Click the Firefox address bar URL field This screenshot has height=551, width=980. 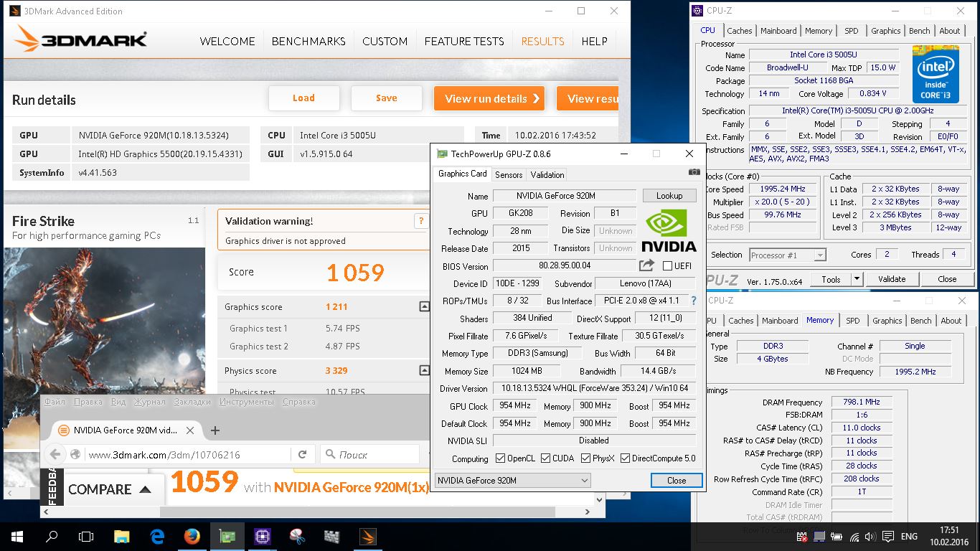click(x=187, y=454)
